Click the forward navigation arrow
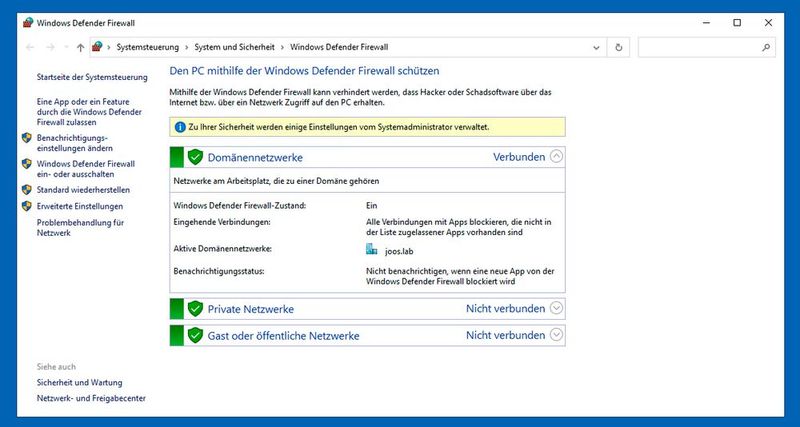 click(x=50, y=47)
